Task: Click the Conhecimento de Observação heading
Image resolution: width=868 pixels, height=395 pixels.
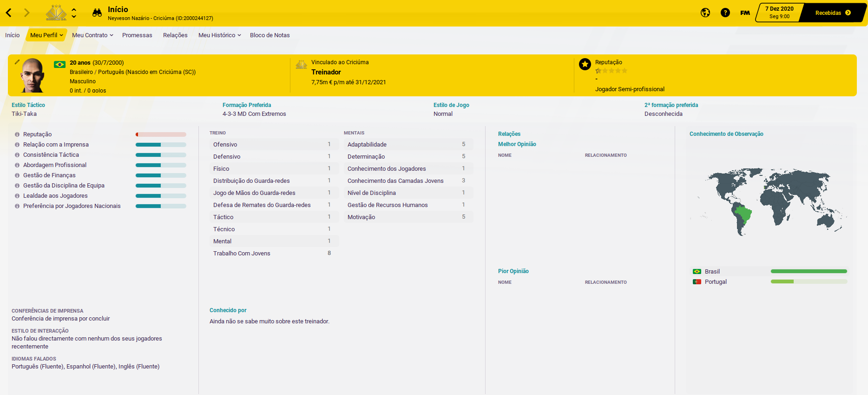Action: (726, 134)
